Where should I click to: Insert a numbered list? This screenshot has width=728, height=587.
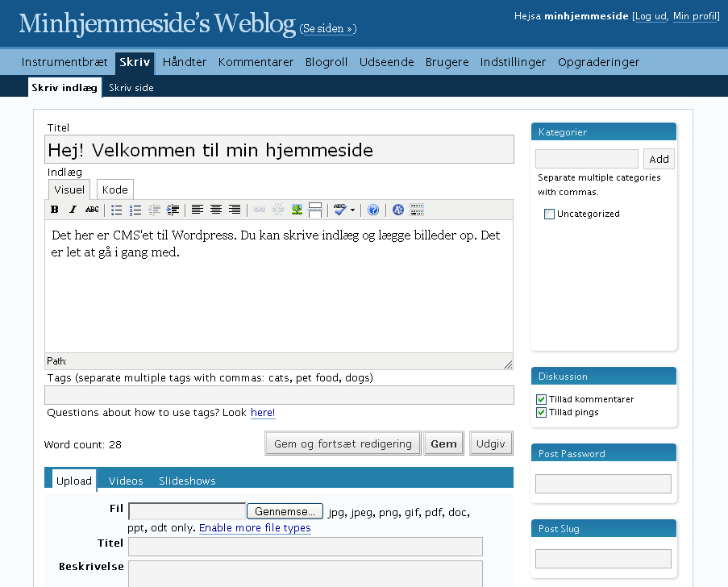(135, 210)
